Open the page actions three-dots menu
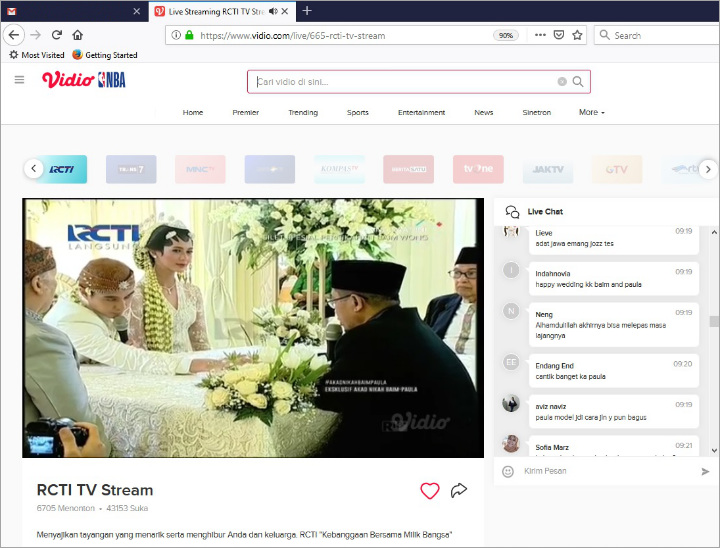 point(540,35)
